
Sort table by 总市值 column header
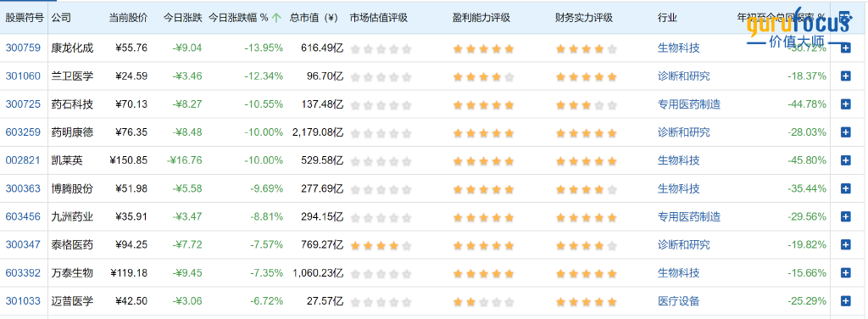[x=314, y=18]
